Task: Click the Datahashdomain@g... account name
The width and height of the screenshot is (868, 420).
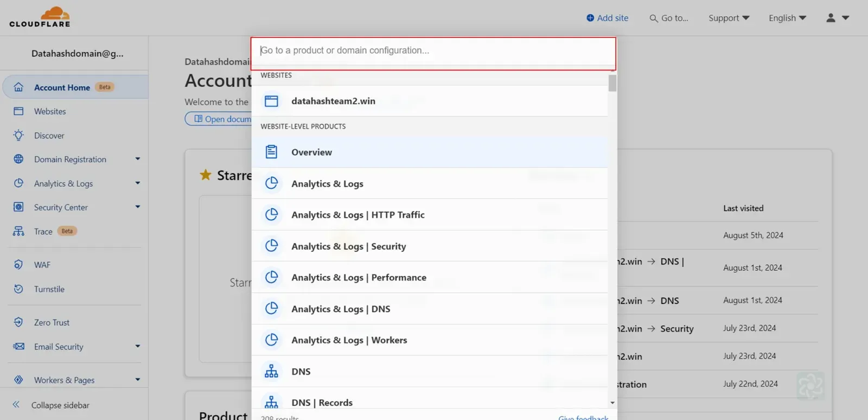Action: coord(78,53)
